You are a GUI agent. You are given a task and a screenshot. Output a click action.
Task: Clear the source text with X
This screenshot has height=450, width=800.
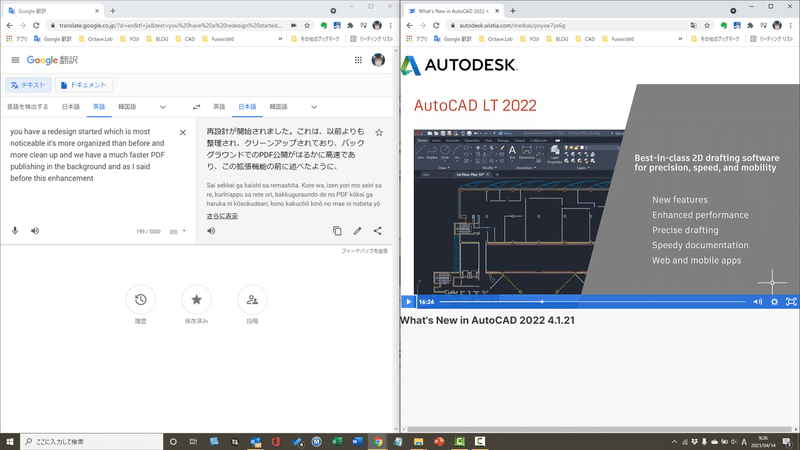tap(183, 133)
